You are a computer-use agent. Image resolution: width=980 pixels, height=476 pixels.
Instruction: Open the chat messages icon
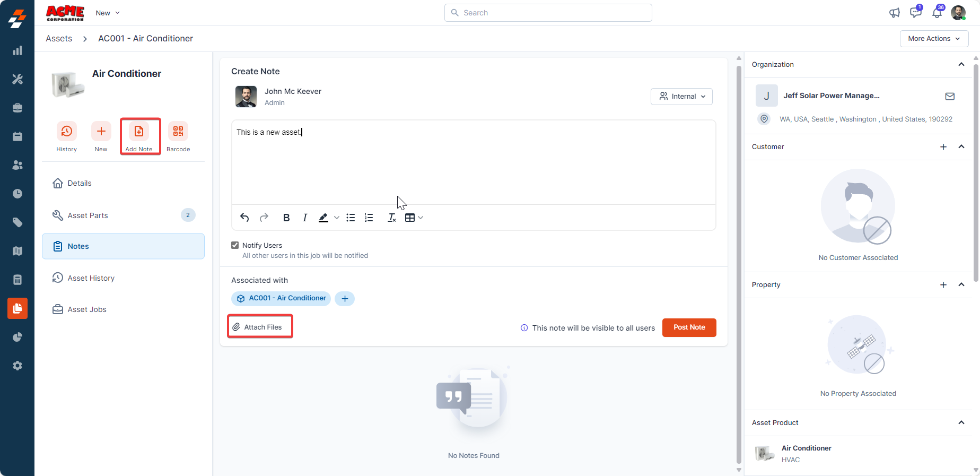click(916, 13)
